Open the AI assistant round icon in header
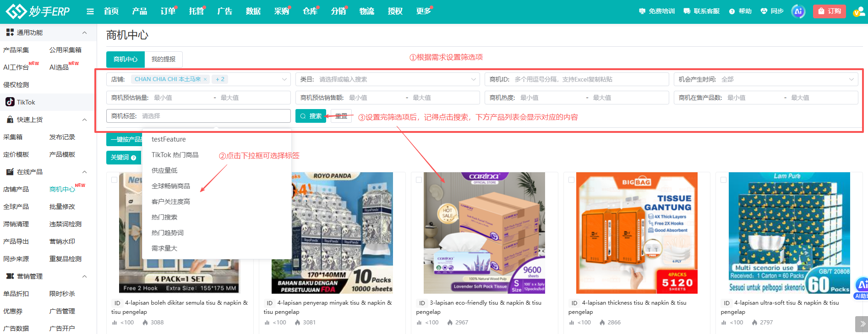The height and width of the screenshot is (334, 868). (x=798, y=11)
